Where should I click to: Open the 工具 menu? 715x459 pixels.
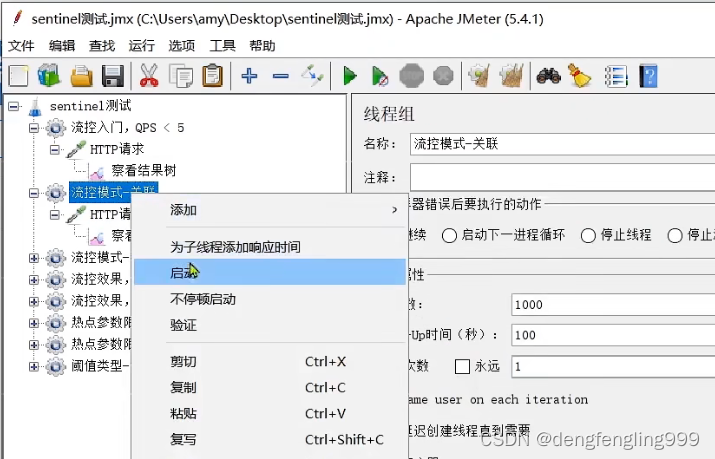(x=222, y=46)
